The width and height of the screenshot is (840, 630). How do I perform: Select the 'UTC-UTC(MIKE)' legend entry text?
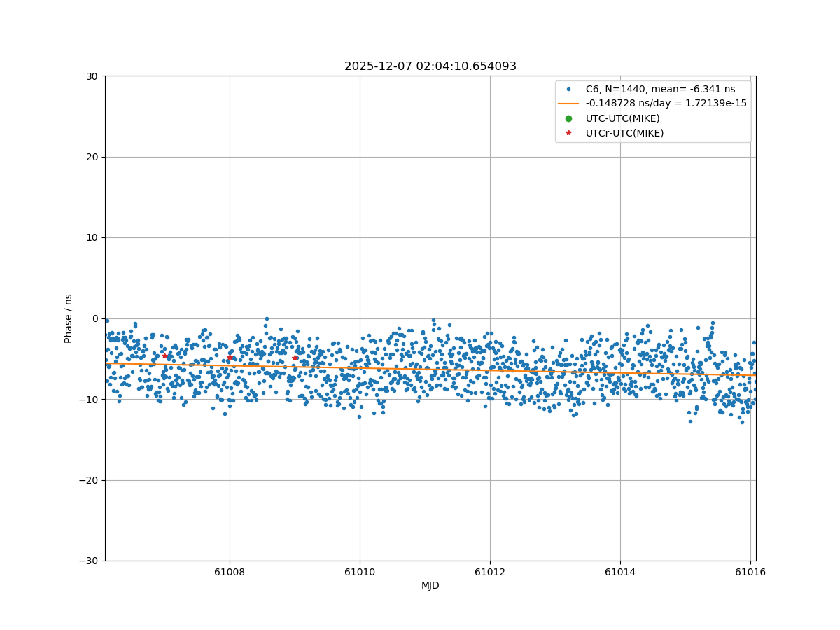click(622, 118)
